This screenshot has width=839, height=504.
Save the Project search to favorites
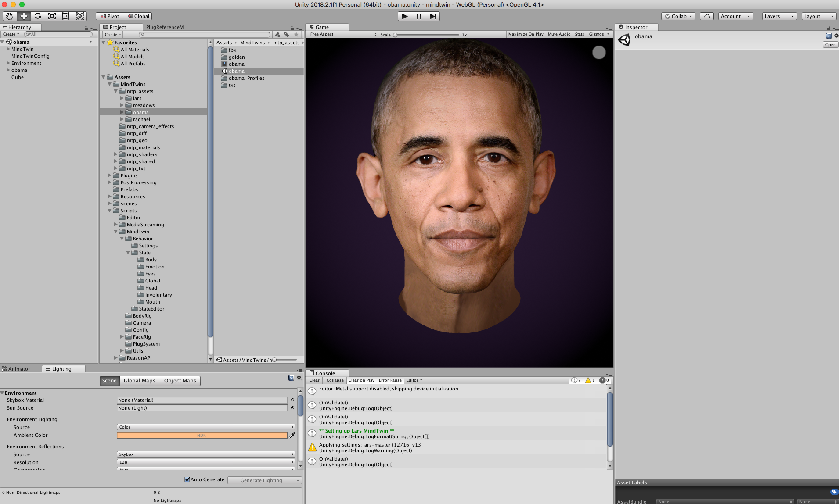tap(296, 35)
